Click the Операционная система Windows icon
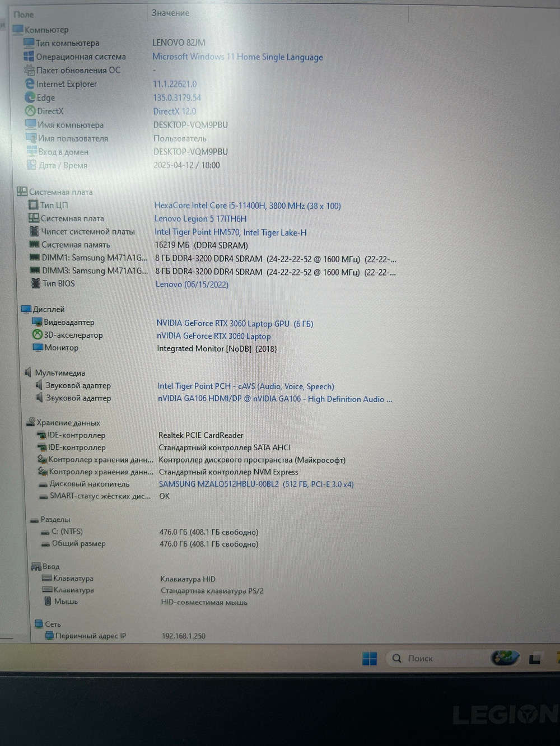560x746 pixels. (x=29, y=56)
